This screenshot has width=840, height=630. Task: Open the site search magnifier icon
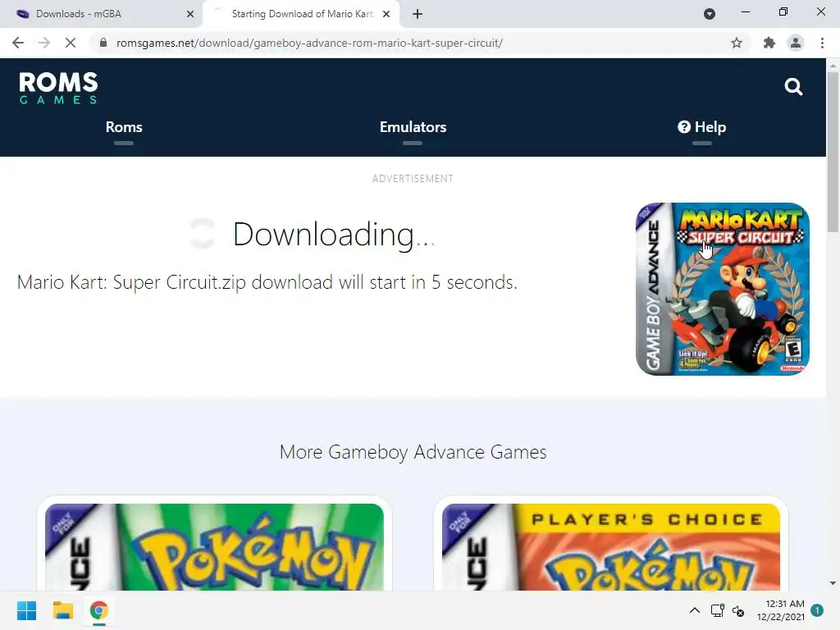coord(793,86)
